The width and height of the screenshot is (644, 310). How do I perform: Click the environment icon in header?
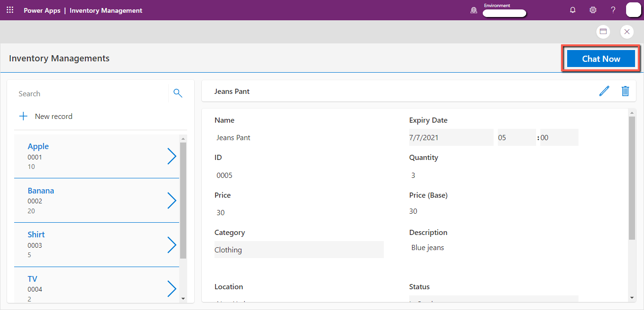pos(474,10)
